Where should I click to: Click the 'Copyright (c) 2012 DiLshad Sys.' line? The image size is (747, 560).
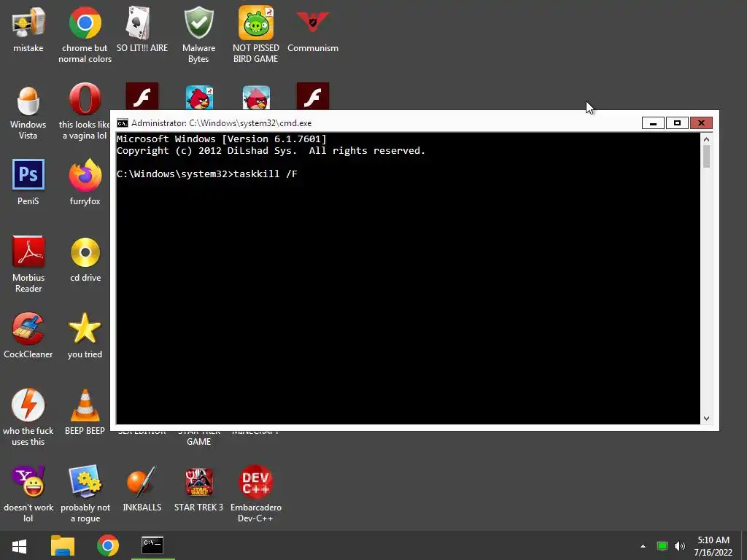(206, 151)
